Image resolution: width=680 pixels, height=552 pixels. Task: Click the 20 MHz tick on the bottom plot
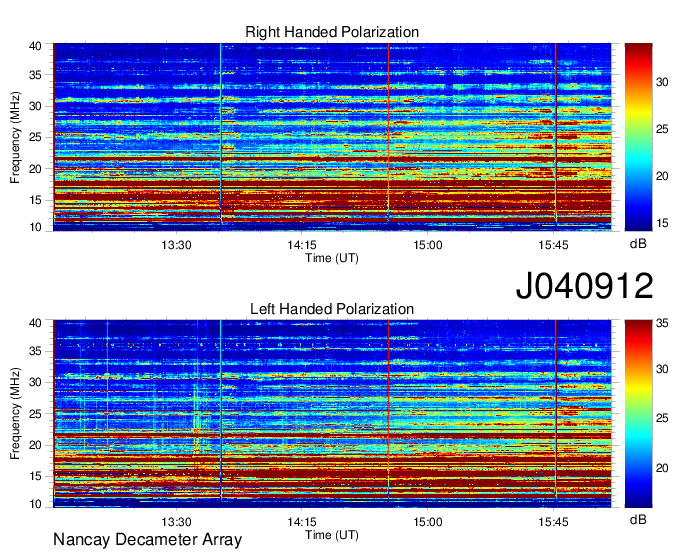tap(35, 445)
